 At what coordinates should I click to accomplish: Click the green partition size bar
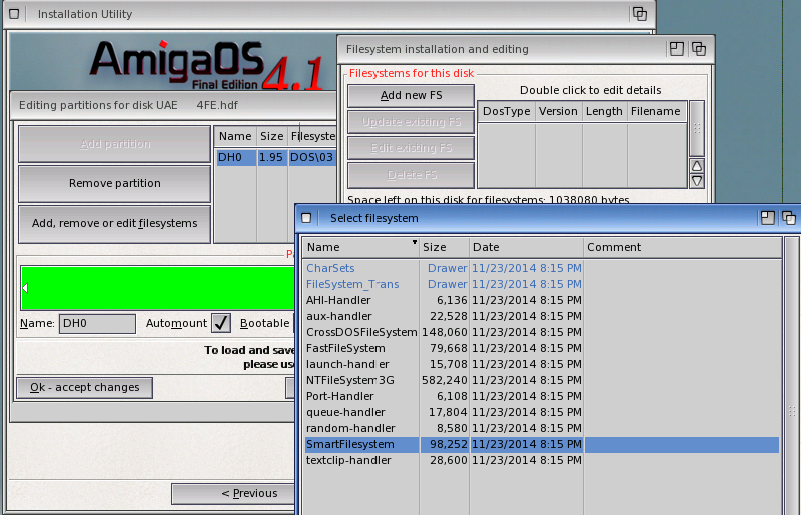click(159, 288)
